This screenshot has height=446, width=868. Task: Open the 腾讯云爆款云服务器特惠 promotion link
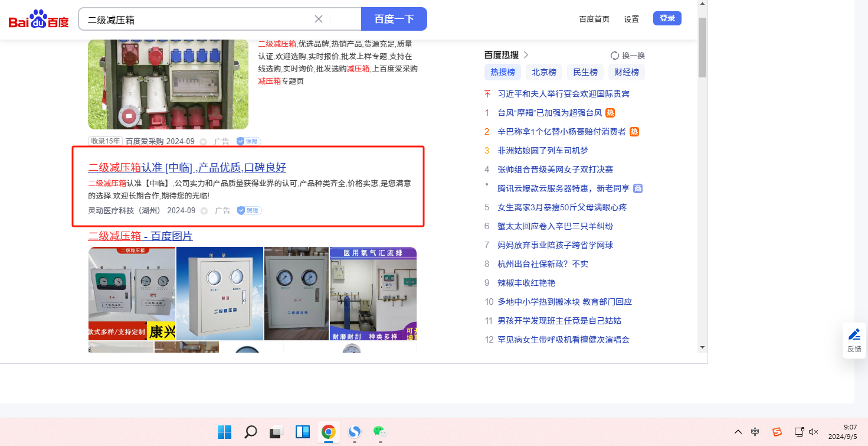564,188
